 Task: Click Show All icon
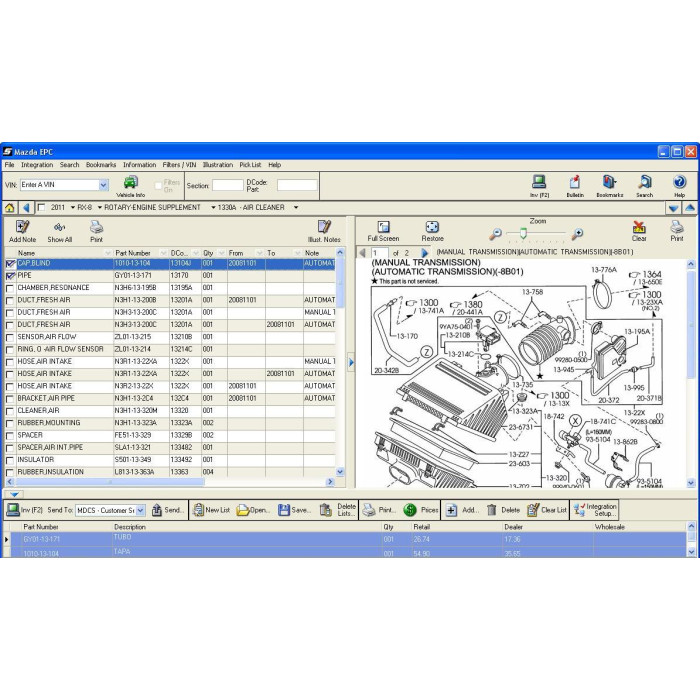click(60, 231)
